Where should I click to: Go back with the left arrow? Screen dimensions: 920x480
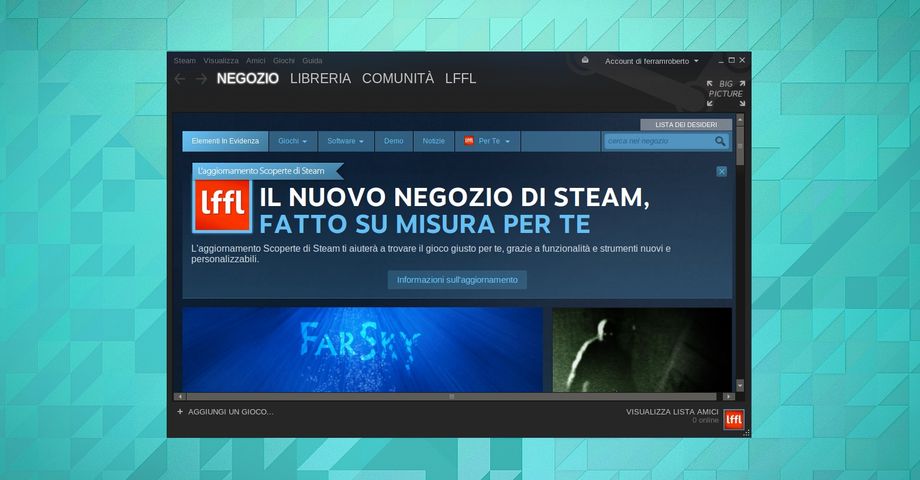click(180, 79)
